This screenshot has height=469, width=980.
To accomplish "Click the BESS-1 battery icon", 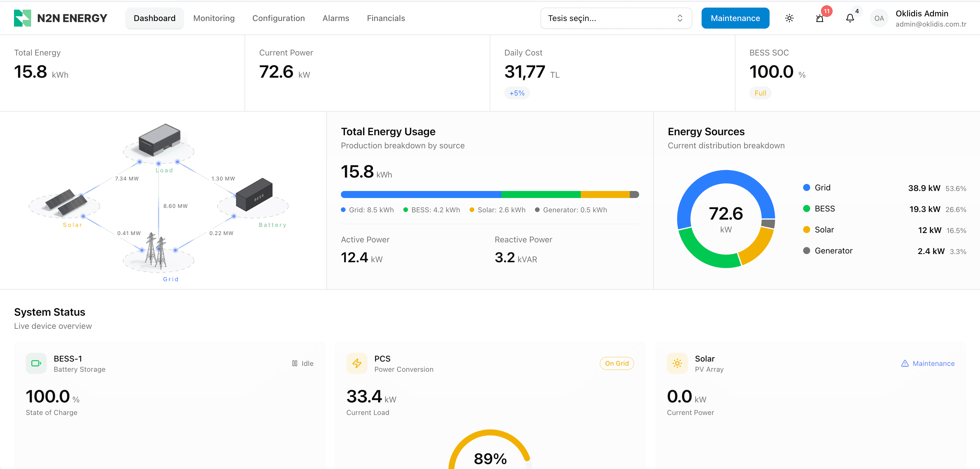I will pyautogui.click(x=36, y=363).
